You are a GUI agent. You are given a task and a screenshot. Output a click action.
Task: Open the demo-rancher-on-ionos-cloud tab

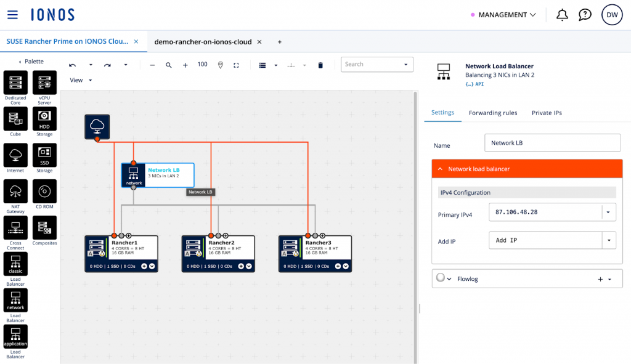coord(203,42)
